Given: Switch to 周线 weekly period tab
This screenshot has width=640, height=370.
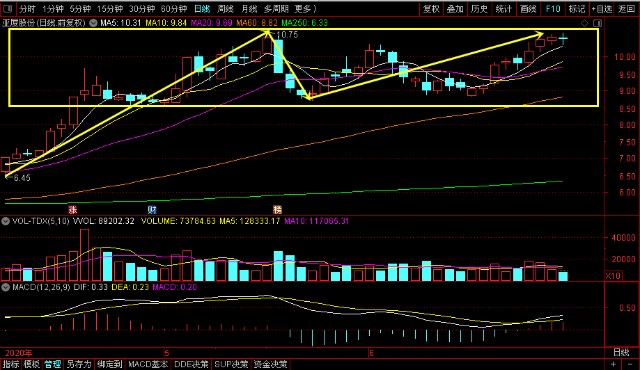Looking at the screenshot, I should [225, 9].
